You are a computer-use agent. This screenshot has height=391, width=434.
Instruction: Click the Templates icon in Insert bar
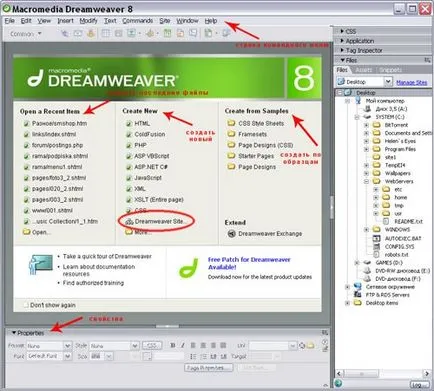[x=209, y=33]
